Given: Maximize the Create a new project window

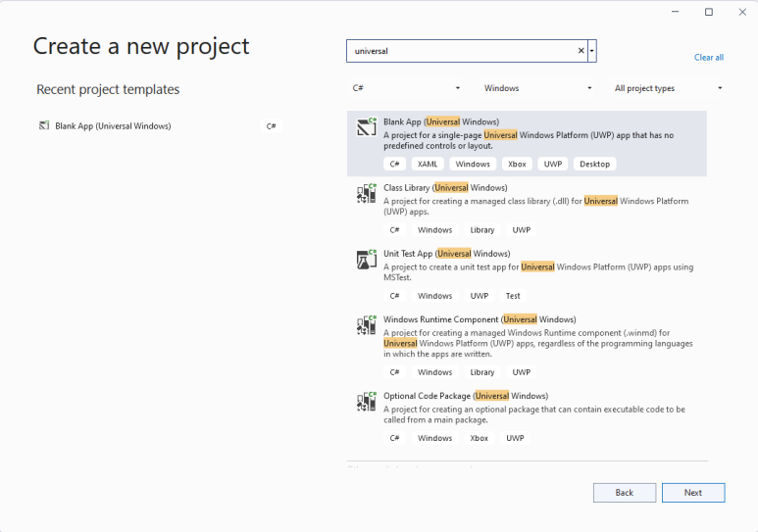Looking at the screenshot, I should tap(709, 12).
